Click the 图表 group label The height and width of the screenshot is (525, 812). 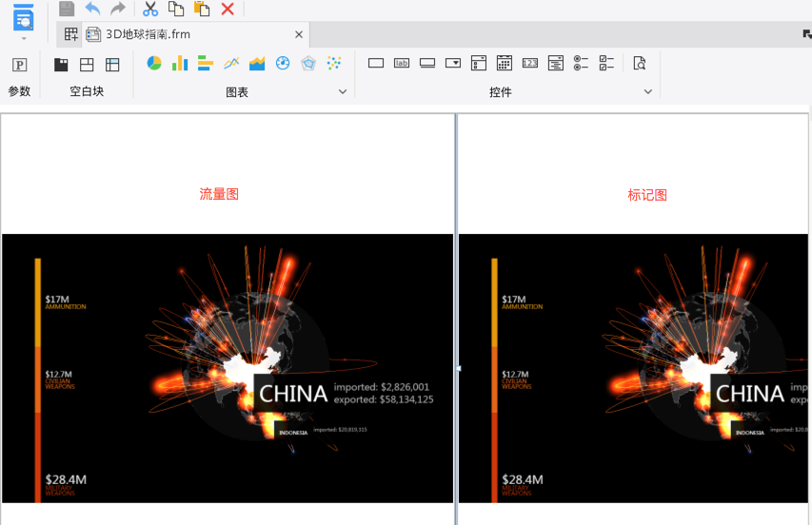(237, 92)
